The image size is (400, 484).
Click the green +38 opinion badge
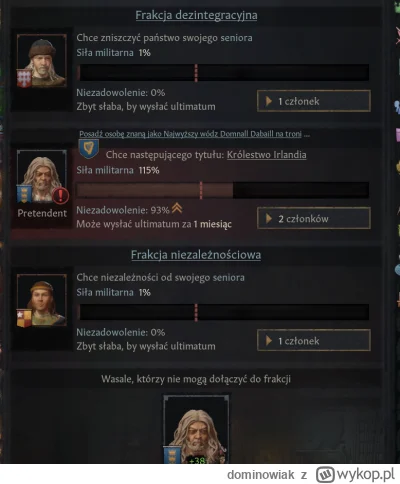pyautogui.click(x=197, y=460)
